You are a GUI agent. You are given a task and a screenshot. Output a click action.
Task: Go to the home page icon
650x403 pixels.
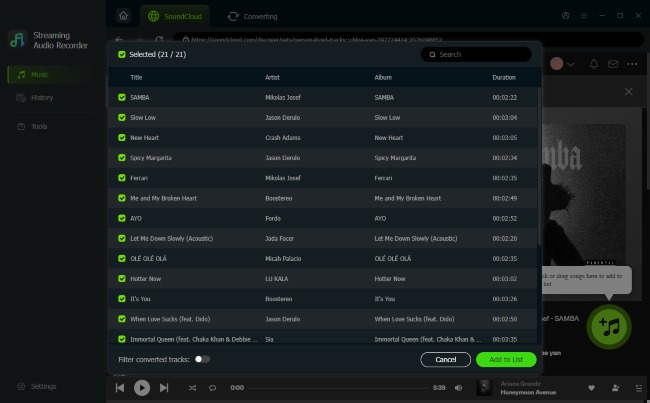click(x=124, y=16)
